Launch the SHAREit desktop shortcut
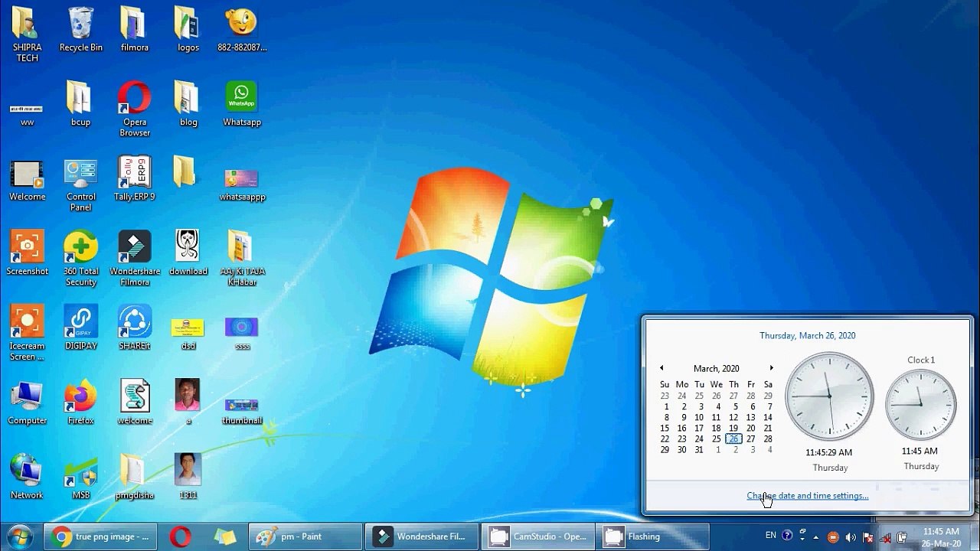The image size is (980, 551). pos(134,328)
